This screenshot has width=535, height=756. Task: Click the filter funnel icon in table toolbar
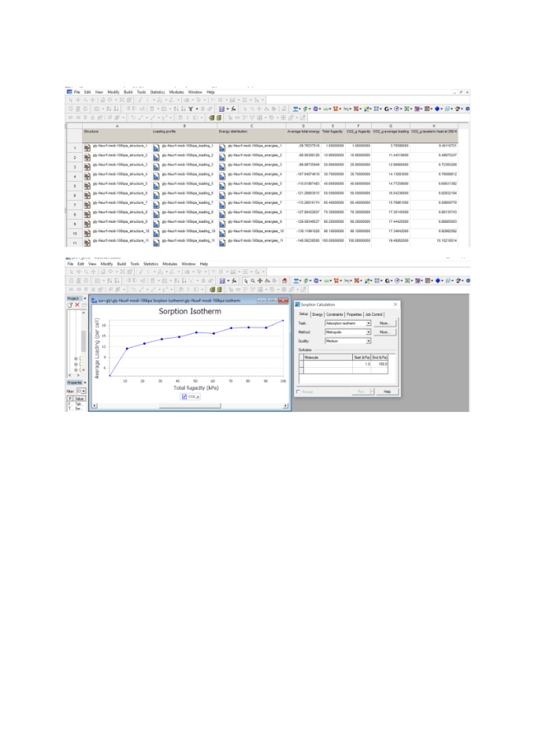point(191,109)
